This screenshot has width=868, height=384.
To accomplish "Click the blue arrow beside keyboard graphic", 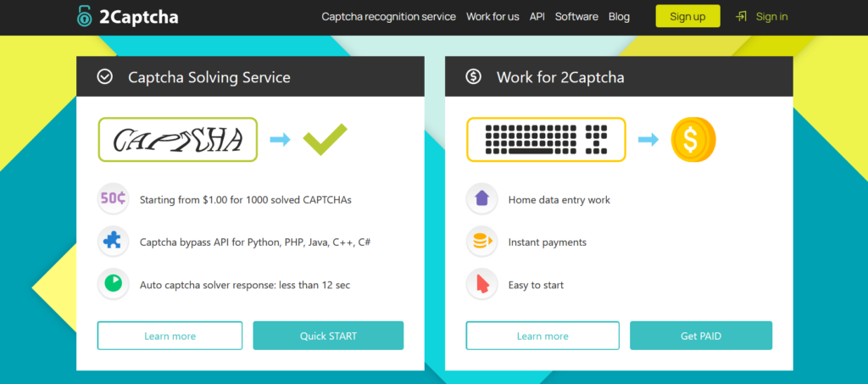I will (648, 139).
